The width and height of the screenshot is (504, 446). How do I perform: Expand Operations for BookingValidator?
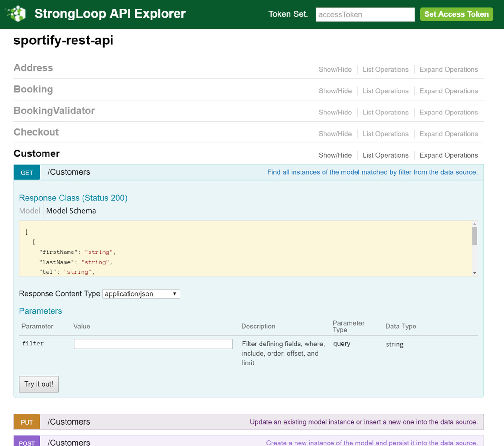click(x=449, y=112)
